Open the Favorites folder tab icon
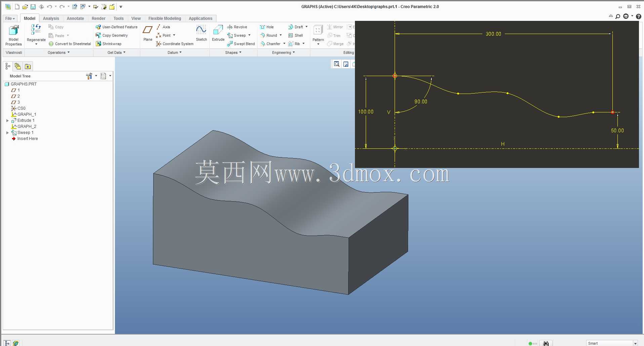Screen dimensions: 644x346 pyautogui.click(x=28, y=66)
